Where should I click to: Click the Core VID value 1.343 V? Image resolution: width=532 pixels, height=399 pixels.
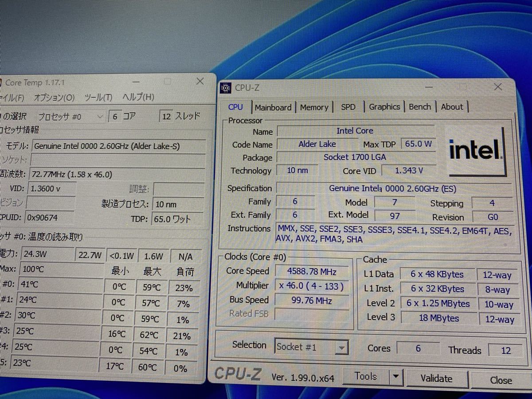[408, 171]
